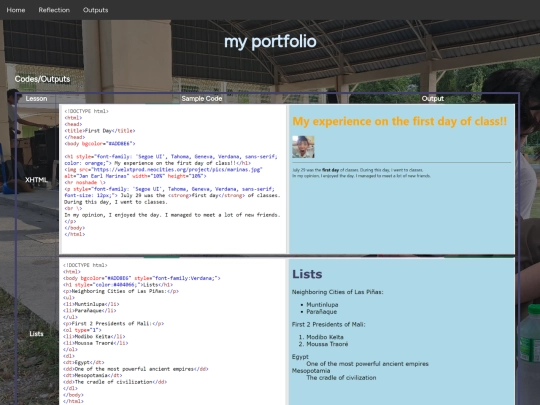Click the numbered item Moussa Traoré
This screenshot has height=405, width=540.
pos(327,344)
